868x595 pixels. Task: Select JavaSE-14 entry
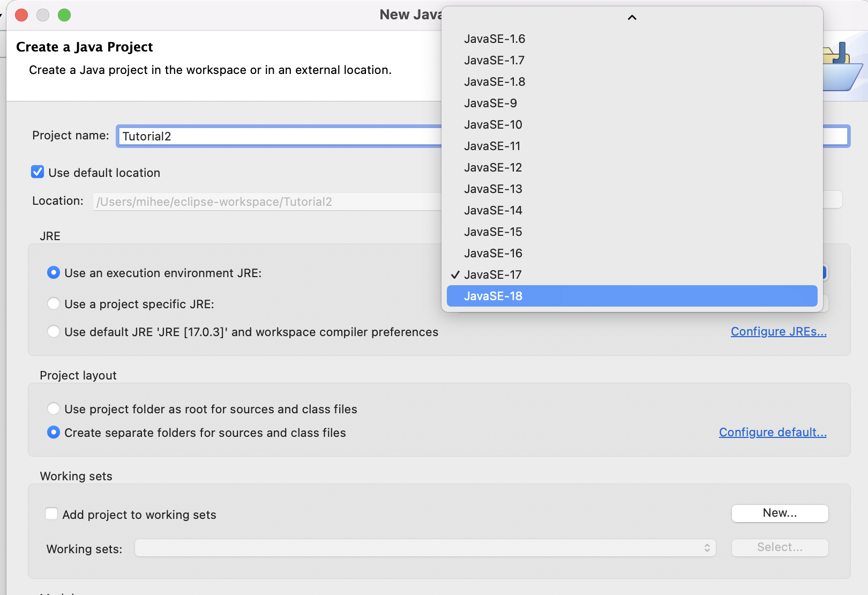coord(632,210)
